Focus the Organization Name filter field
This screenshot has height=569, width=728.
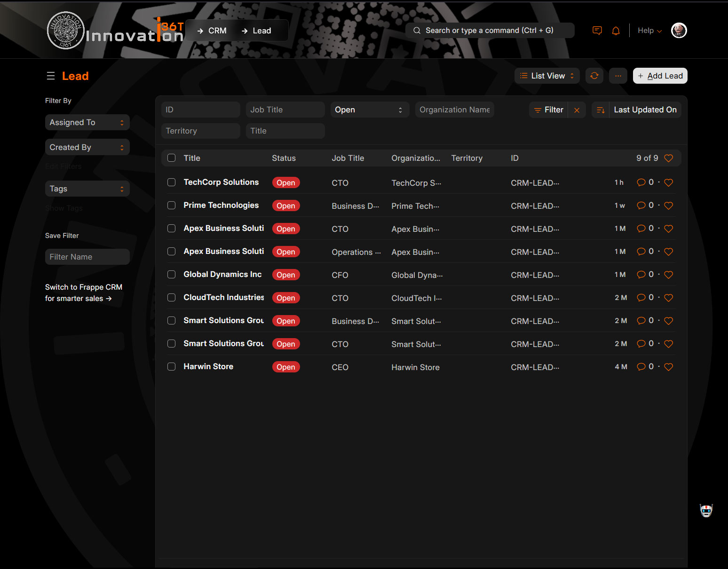[x=454, y=110]
